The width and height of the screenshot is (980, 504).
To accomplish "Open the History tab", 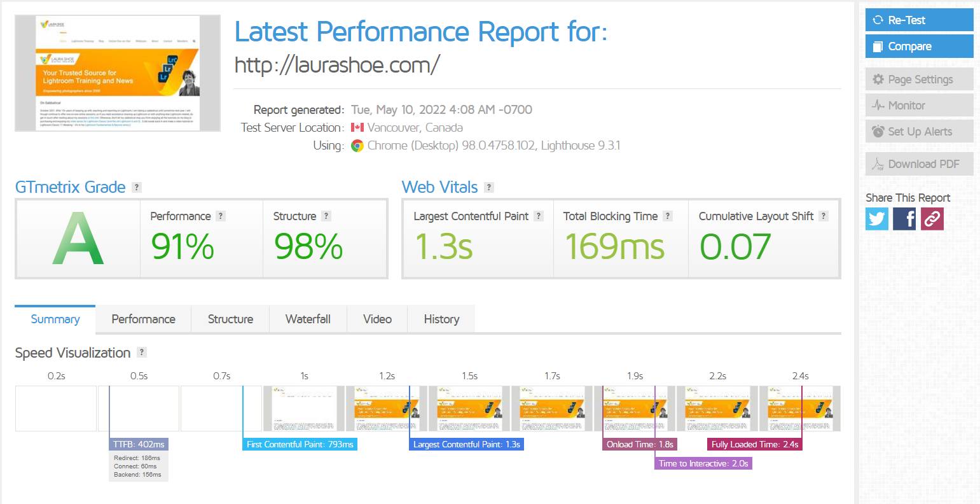I will tap(441, 319).
